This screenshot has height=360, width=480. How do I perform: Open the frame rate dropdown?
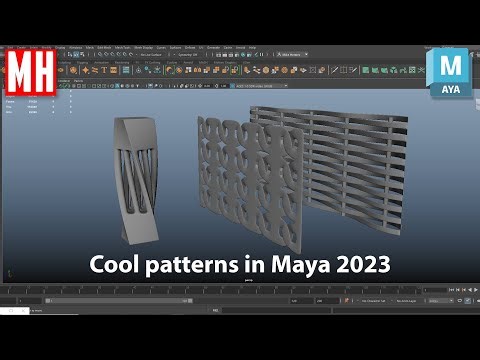(441, 301)
